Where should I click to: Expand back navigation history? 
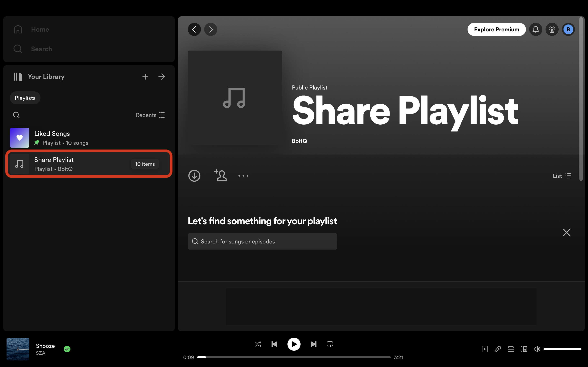(194, 29)
